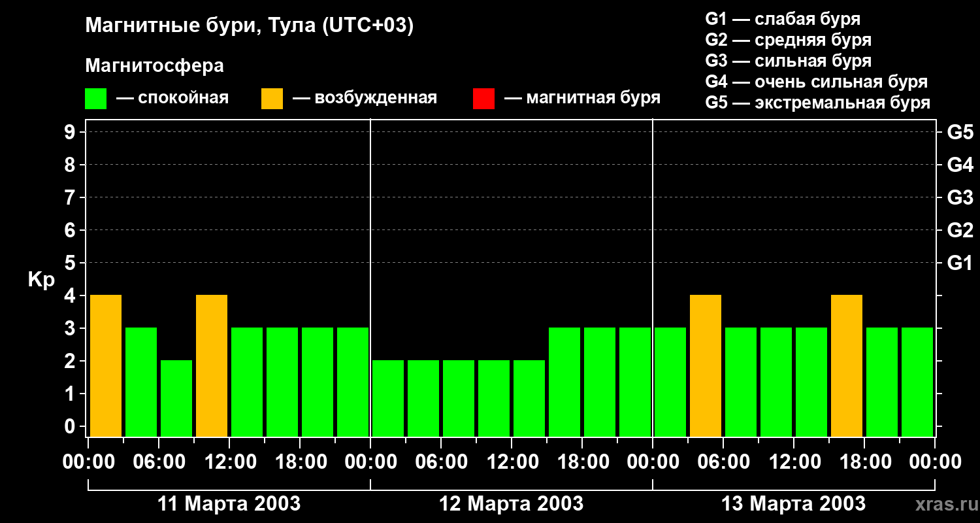980x523 pixels.
Task: Click the '11 Марта 2003' date label
Action: coord(229,504)
